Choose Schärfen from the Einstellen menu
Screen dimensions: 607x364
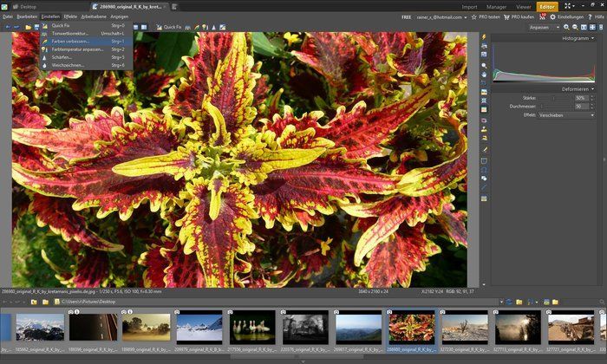(x=87, y=57)
